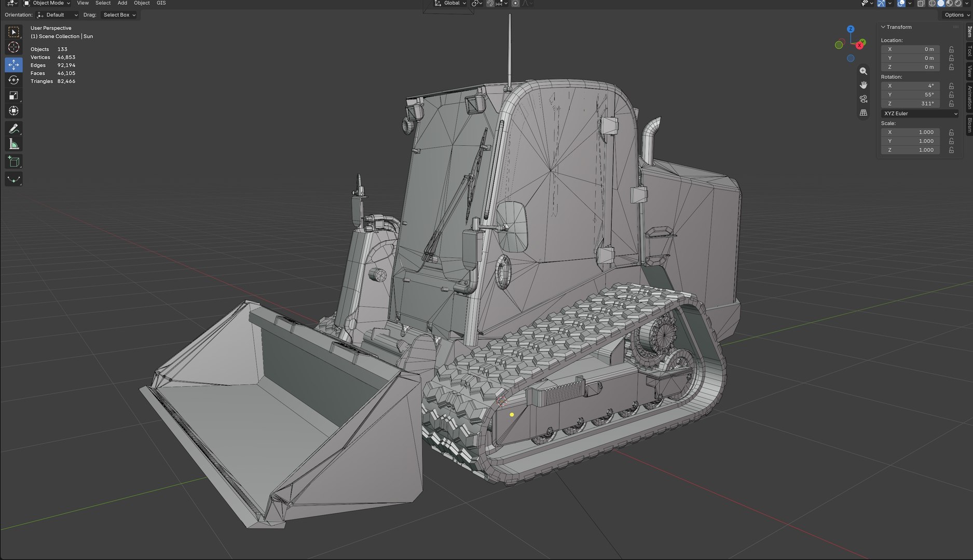The image size is (973, 560).
Task: Open the Add menu
Action: coord(122,3)
